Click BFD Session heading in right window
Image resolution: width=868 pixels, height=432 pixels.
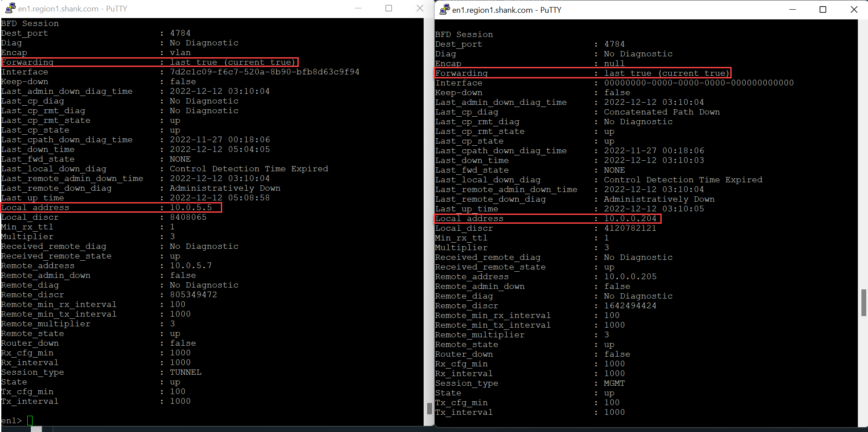point(464,34)
